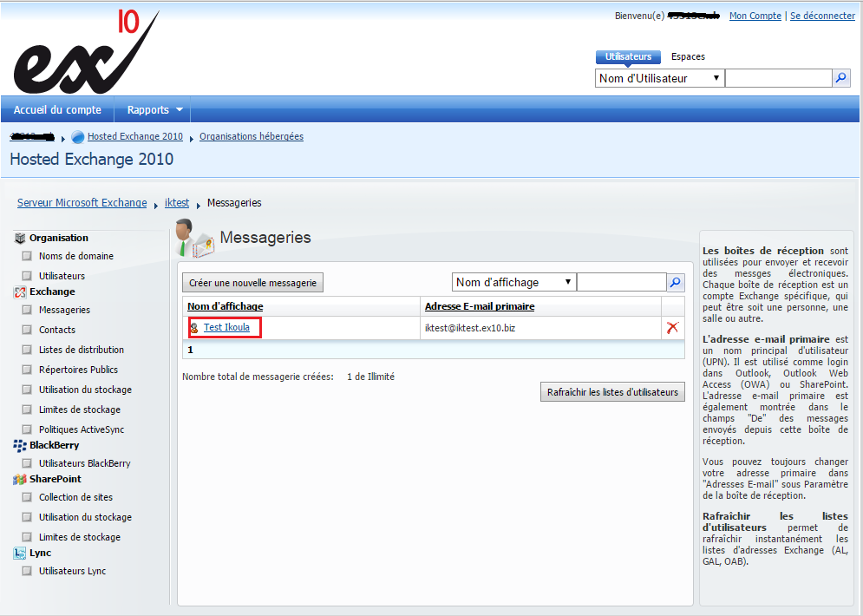The height and width of the screenshot is (616, 863).
Task: Click the Se déconnecter link
Action: coord(823,16)
